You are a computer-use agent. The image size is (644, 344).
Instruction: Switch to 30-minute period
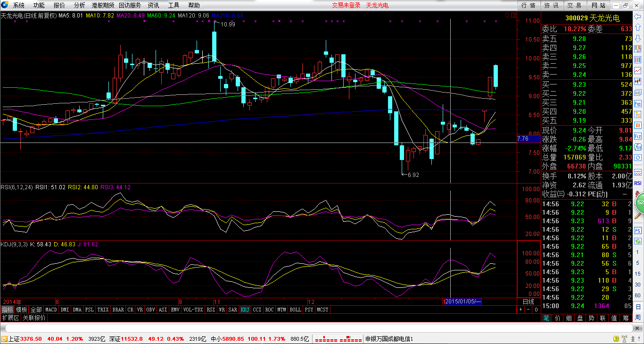pos(637,285)
